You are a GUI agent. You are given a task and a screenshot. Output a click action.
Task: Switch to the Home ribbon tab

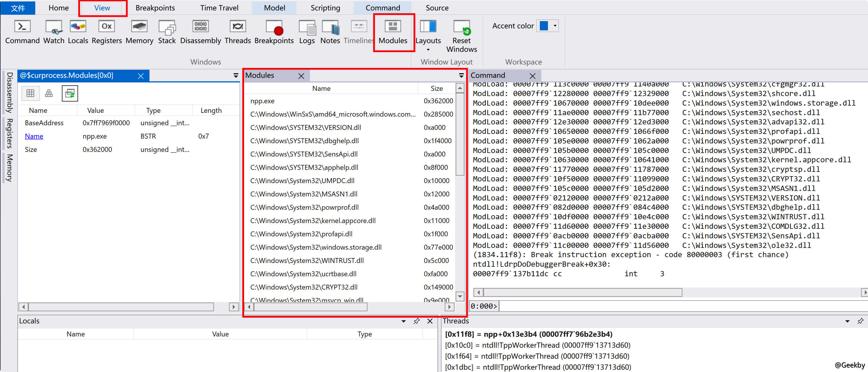59,8
